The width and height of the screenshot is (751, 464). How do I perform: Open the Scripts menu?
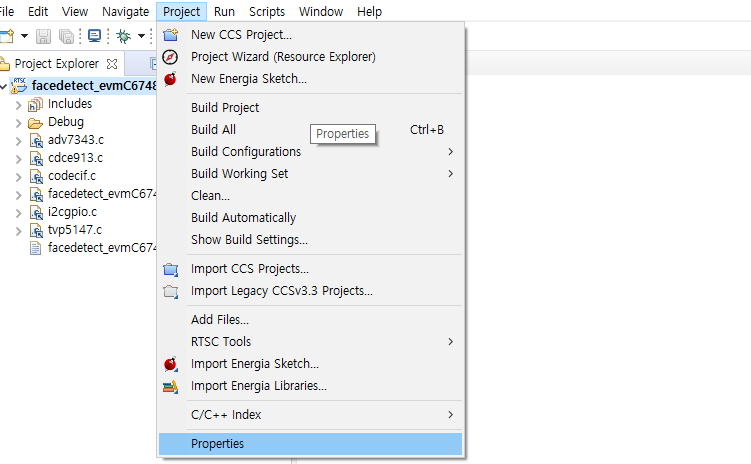[267, 11]
